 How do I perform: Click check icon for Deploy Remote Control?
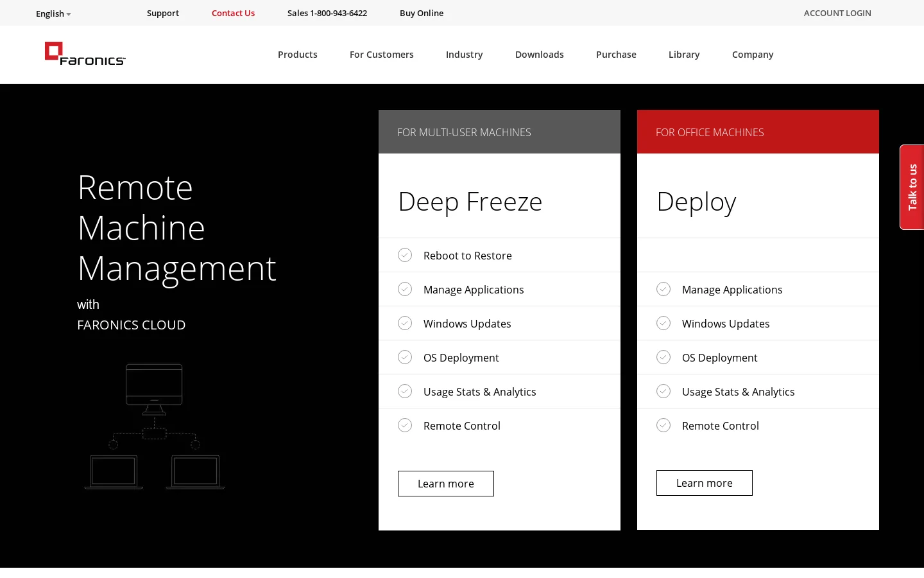[663, 425]
